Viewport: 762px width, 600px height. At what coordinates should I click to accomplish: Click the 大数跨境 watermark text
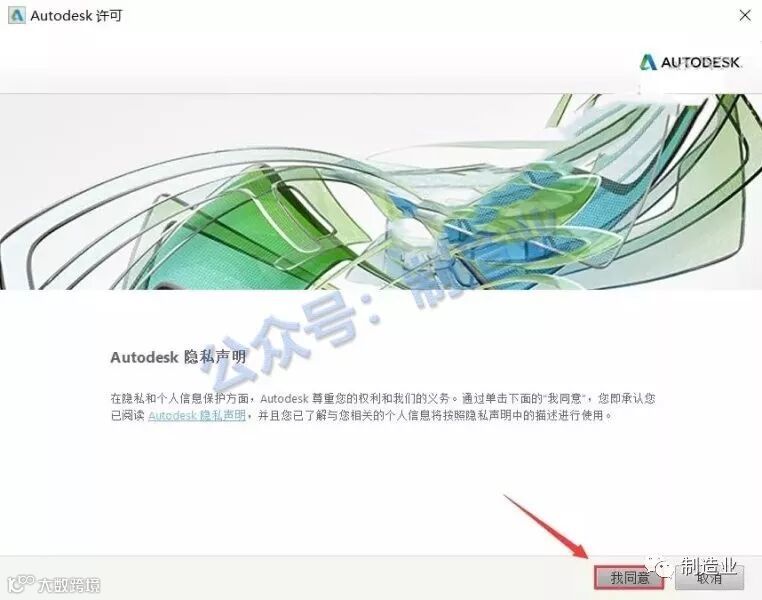coord(69,584)
